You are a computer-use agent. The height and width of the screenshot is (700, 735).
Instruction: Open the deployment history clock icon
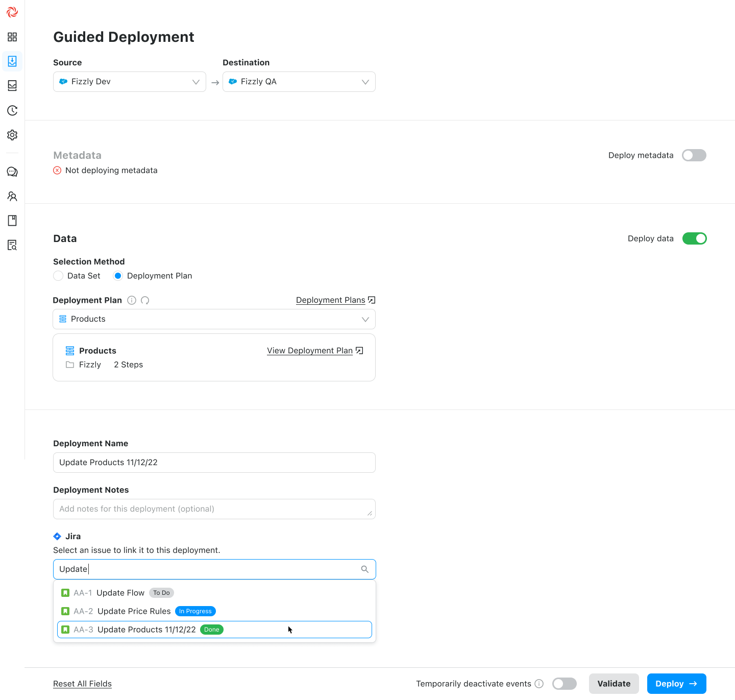12,110
